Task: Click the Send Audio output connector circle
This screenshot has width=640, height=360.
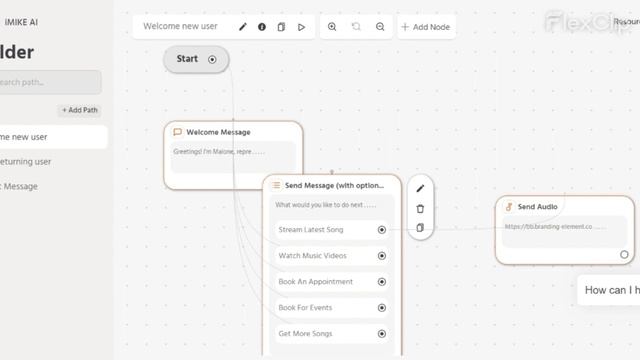Action: [624, 255]
